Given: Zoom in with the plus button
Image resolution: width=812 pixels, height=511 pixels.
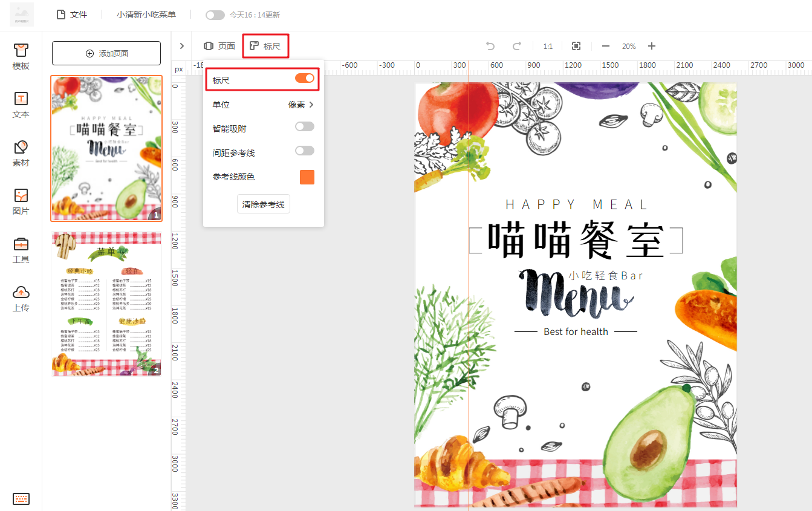Looking at the screenshot, I should [x=652, y=46].
